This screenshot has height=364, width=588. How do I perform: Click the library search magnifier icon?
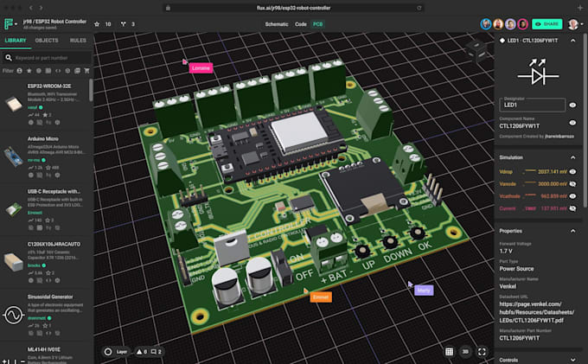tap(9, 58)
